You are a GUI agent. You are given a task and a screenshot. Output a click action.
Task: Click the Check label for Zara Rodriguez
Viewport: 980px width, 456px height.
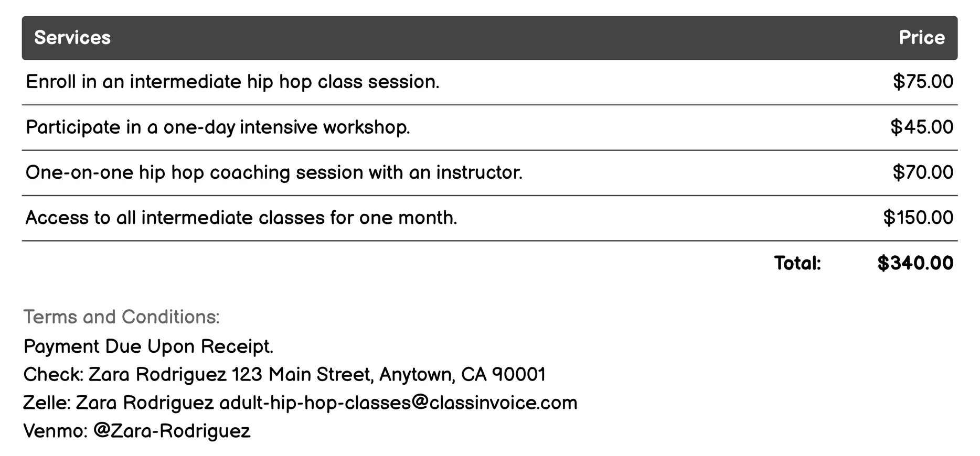pos(53,375)
